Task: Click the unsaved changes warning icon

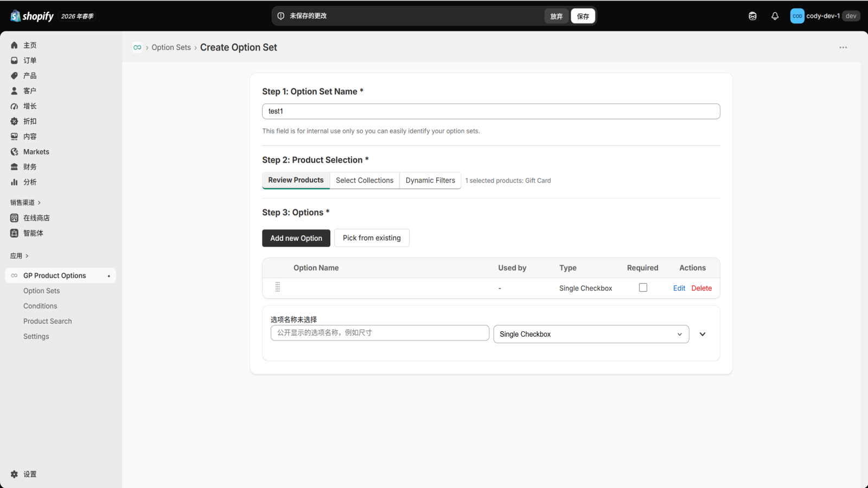Action: pos(281,16)
